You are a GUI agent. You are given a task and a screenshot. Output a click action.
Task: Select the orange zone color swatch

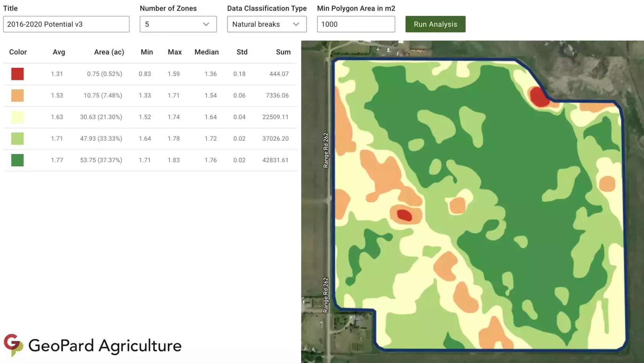17,95
